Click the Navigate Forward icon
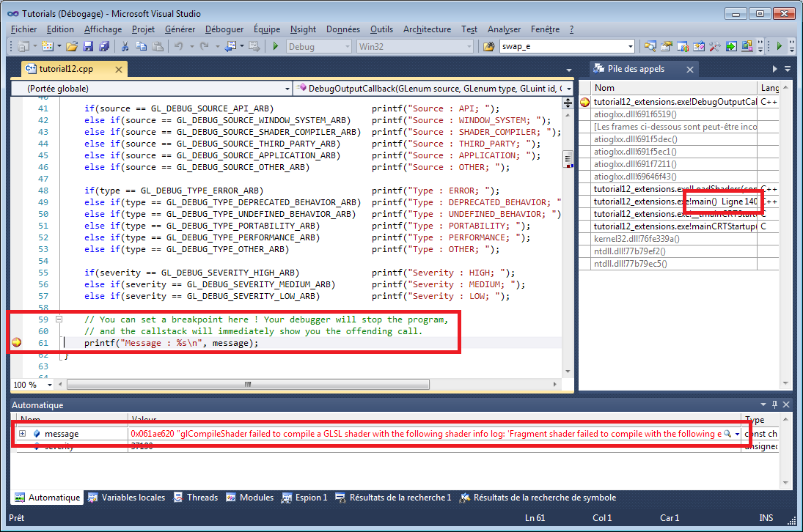This screenshot has height=532, width=803. (x=254, y=47)
